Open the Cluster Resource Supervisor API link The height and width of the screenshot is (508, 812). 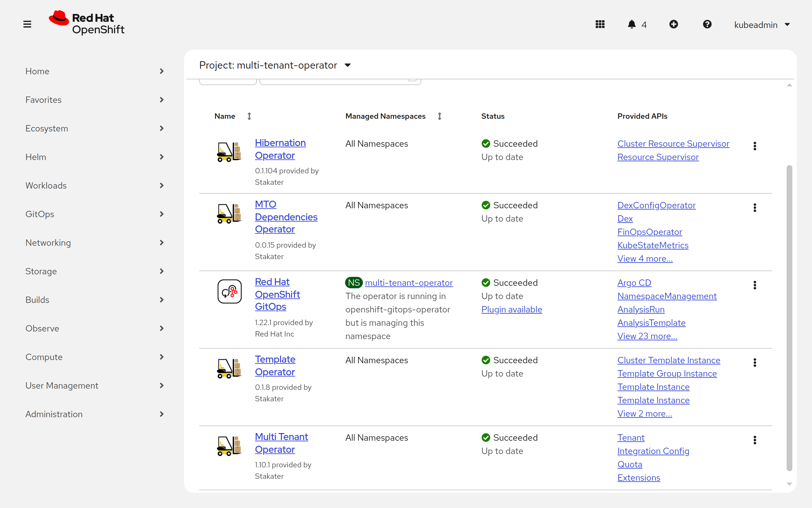tap(673, 144)
